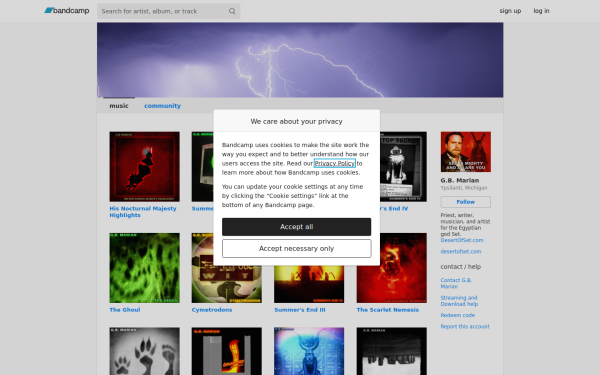This screenshot has width=600, height=375.
Task: Open the cobra and tower album cover
Action: tap(227, 351)
